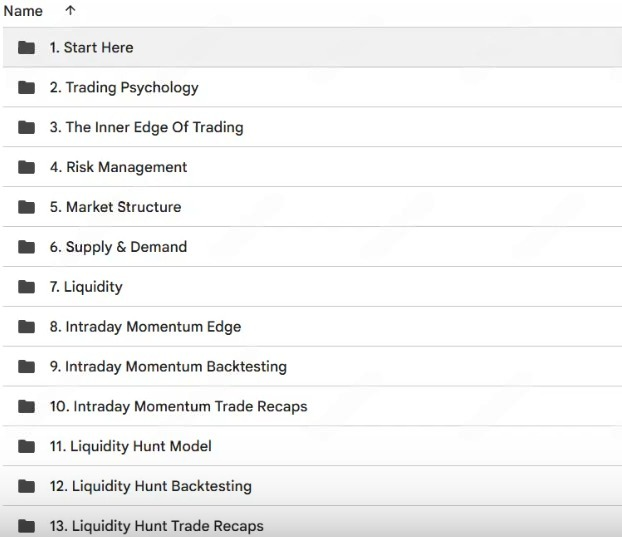Click the folder icon beside Start Here
This screenshot has width=622, height=537.
(27, 47)
